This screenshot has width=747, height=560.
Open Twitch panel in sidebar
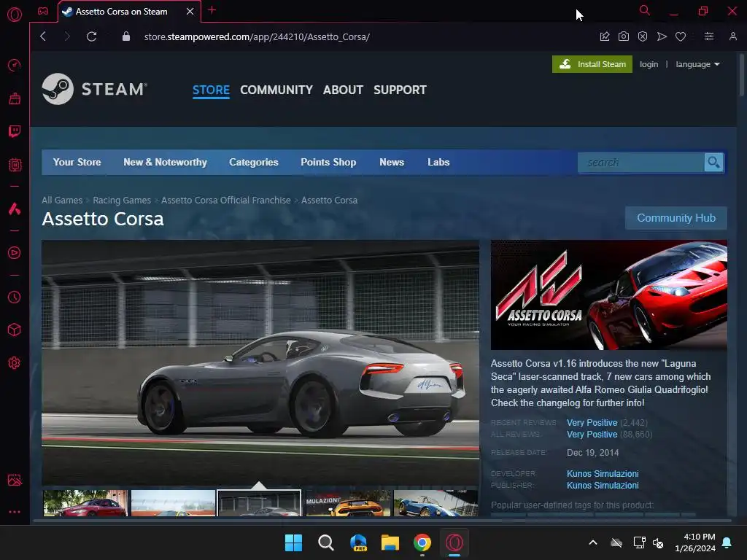pos(15,131)
